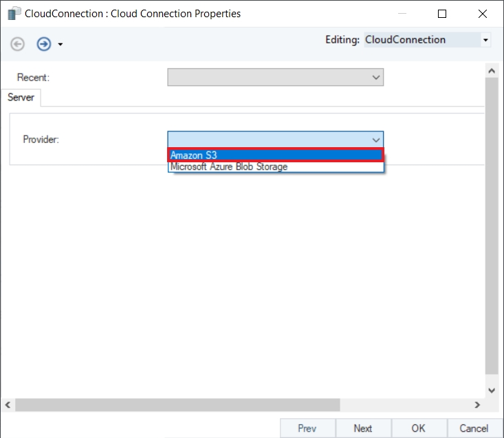Click the Recent label text

coord(33,78)
